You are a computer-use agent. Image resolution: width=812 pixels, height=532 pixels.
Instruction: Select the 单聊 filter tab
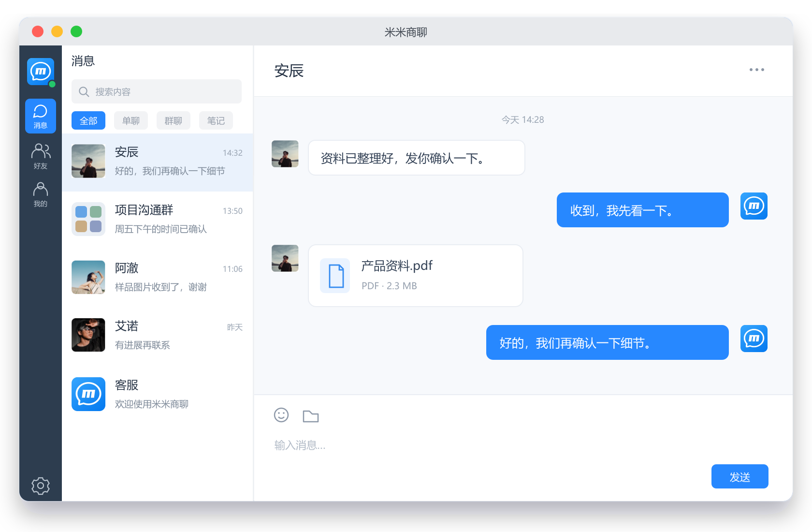(131, 120)
